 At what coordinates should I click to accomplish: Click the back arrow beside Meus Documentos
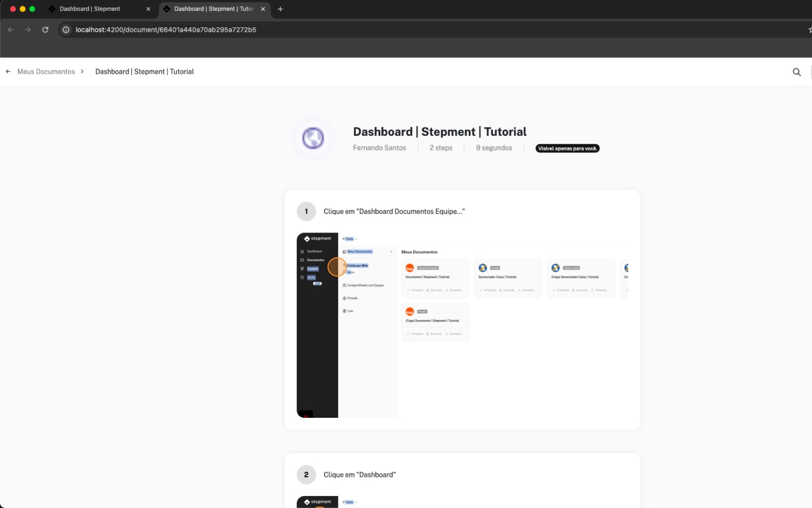click(8, 72)
